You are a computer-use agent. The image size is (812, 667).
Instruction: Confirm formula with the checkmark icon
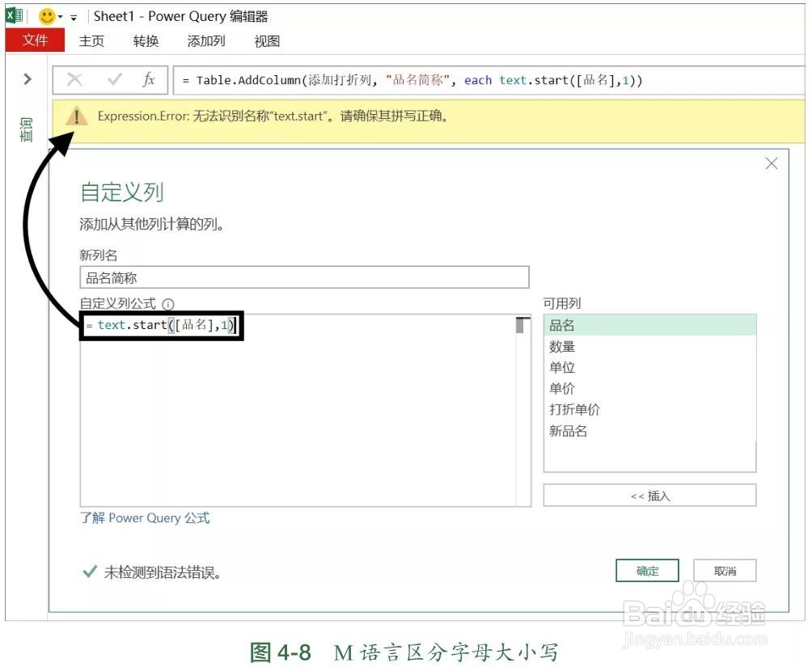114,80
